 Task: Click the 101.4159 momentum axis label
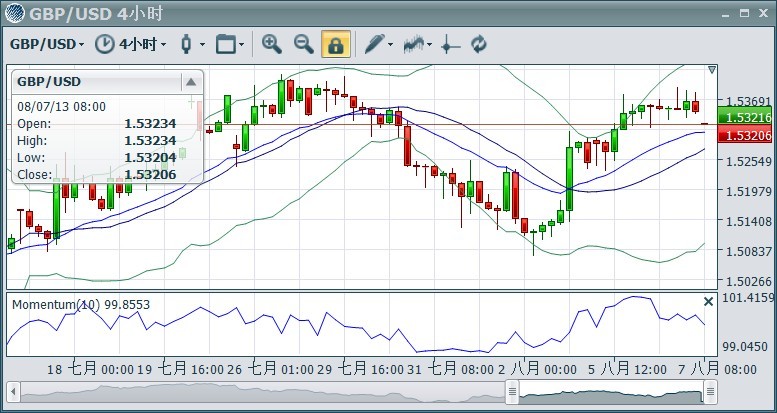pyautogui.click(x=748, y=298)
